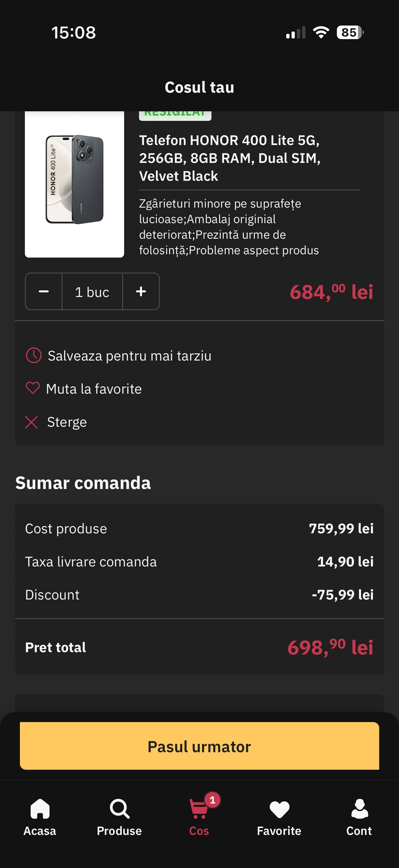Tap the Wi-Fi status bar icon
The width and height of the screenshot is (399, 868).
coord(321,33)
